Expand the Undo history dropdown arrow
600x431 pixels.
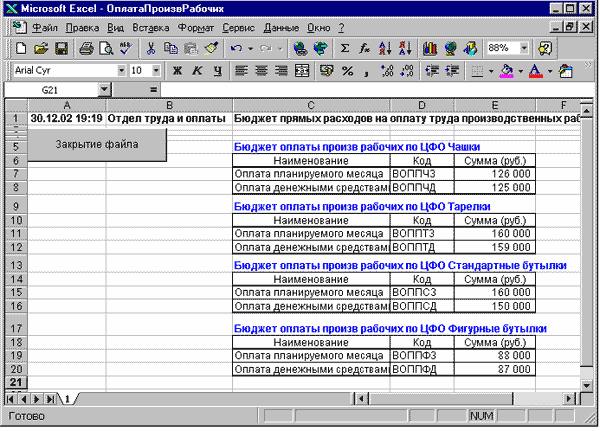[x=250, y=49]
